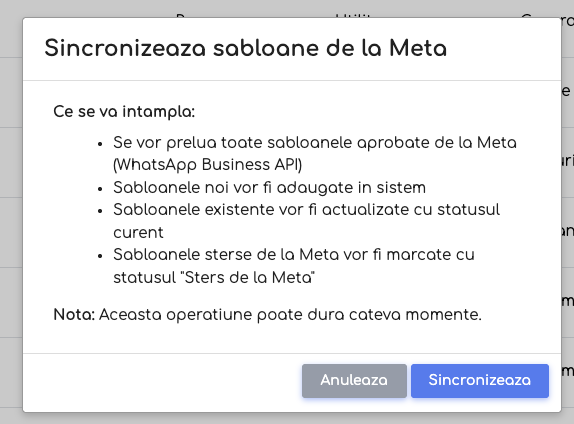Click 'Aceasta operatiune poate dura cateva momente' text
This screenshot has width=574, height=424.
pyautogui.click(x=290, y=315)
